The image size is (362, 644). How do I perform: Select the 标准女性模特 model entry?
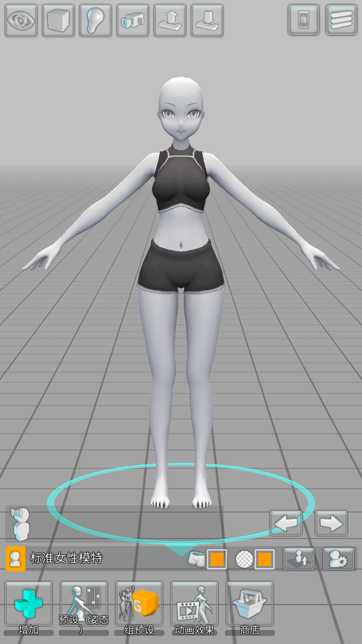click(66, 558)
